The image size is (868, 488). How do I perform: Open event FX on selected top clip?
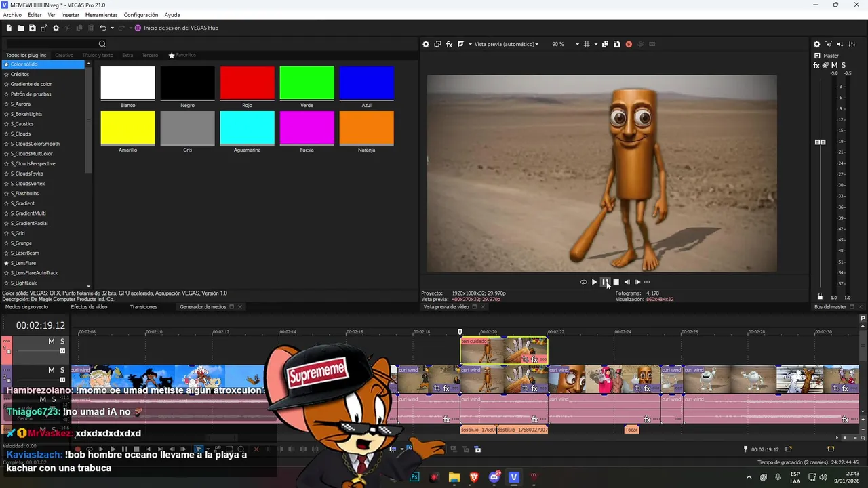(534, 359)
